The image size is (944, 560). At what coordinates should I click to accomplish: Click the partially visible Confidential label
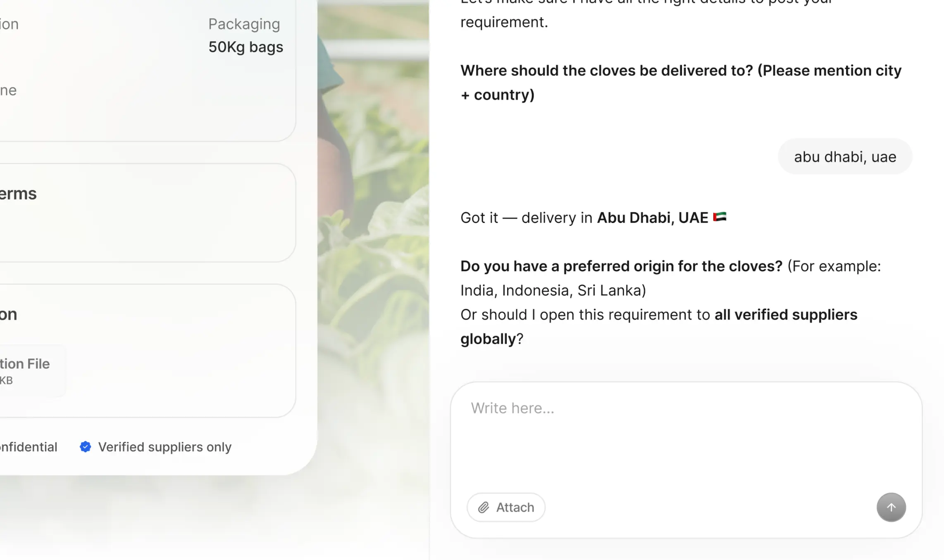[x=29, y=447]
